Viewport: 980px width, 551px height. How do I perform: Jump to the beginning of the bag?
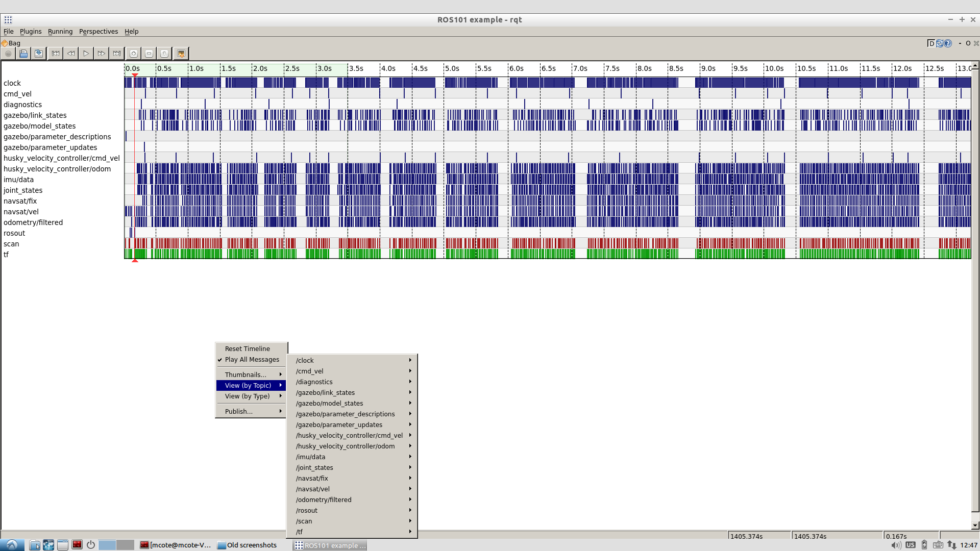tap(56, 54)
